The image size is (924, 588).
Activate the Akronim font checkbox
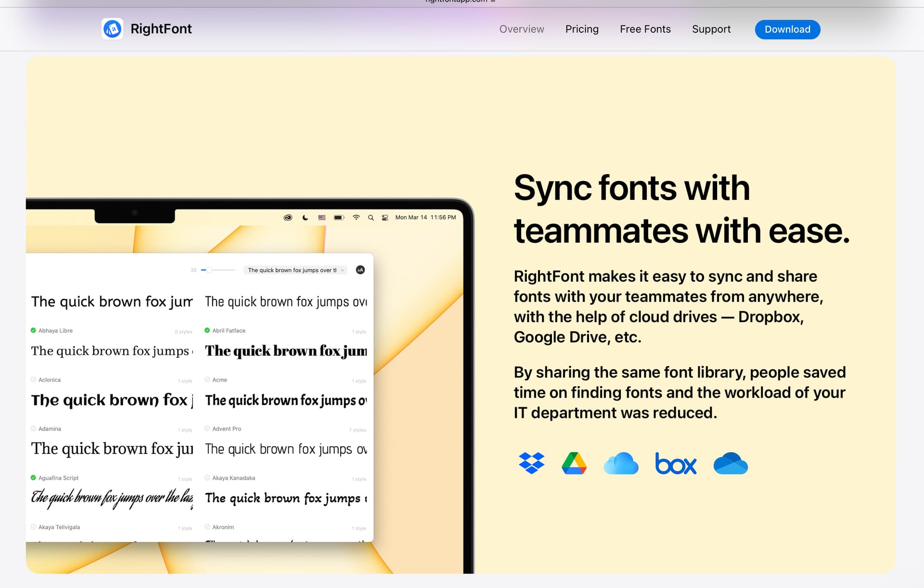tap(207, 527)
